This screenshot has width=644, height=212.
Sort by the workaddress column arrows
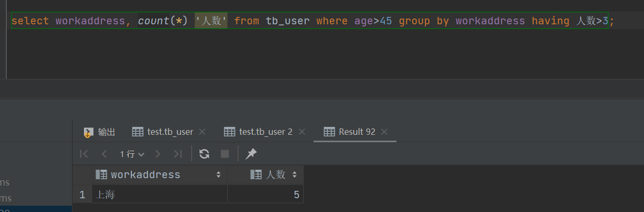coord(219,174)
